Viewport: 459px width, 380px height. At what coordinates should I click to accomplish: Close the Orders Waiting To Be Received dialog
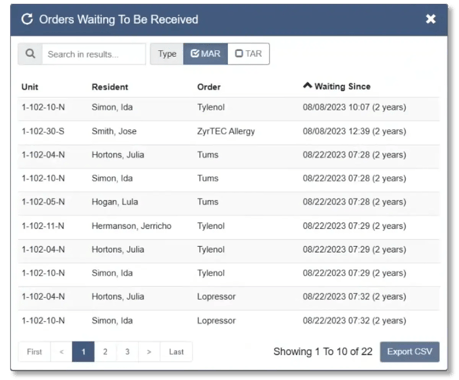[x=431, y=19]
